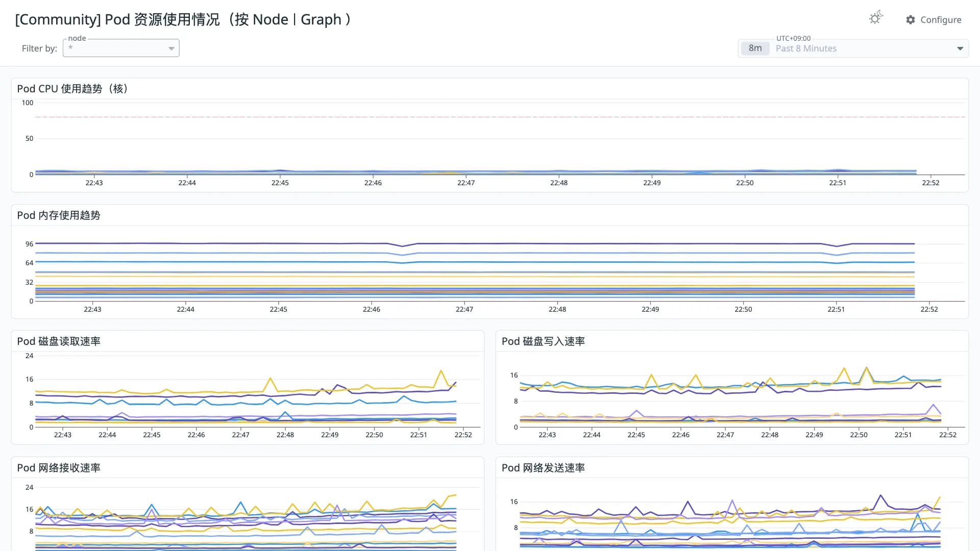
Task: Open the Configure settings text
Action: 941,19
